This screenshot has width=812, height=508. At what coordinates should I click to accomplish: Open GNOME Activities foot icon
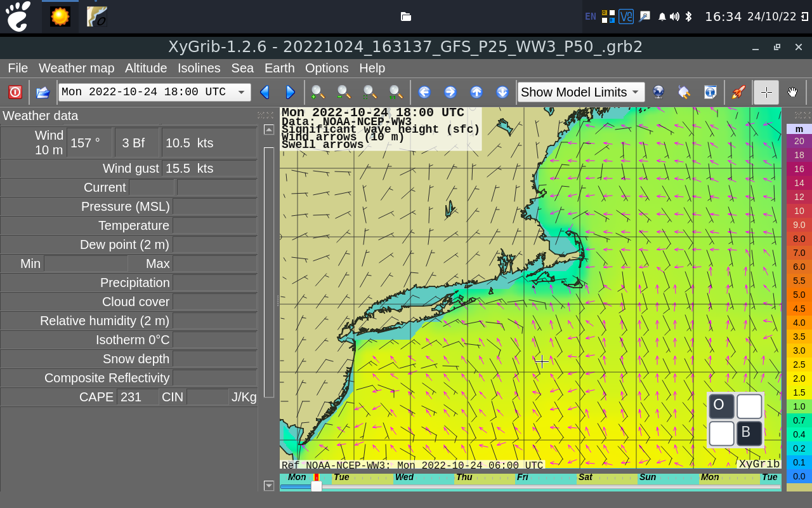tap(18, 17)
